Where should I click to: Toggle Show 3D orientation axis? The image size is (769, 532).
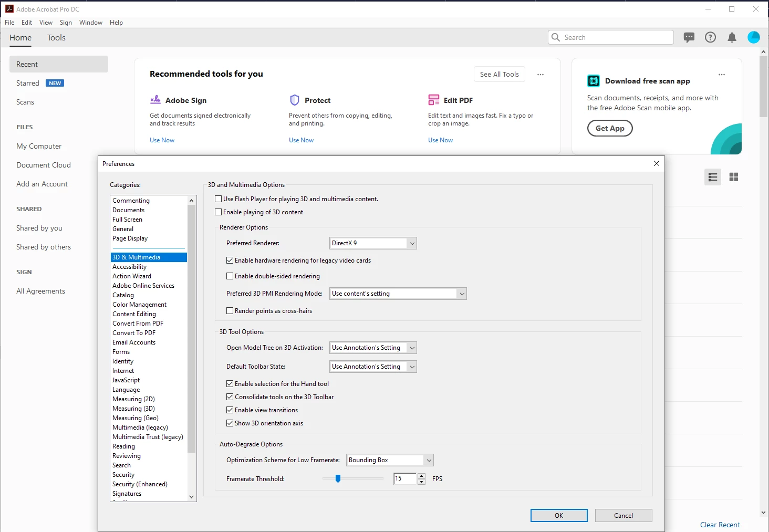tap(230, 423)
